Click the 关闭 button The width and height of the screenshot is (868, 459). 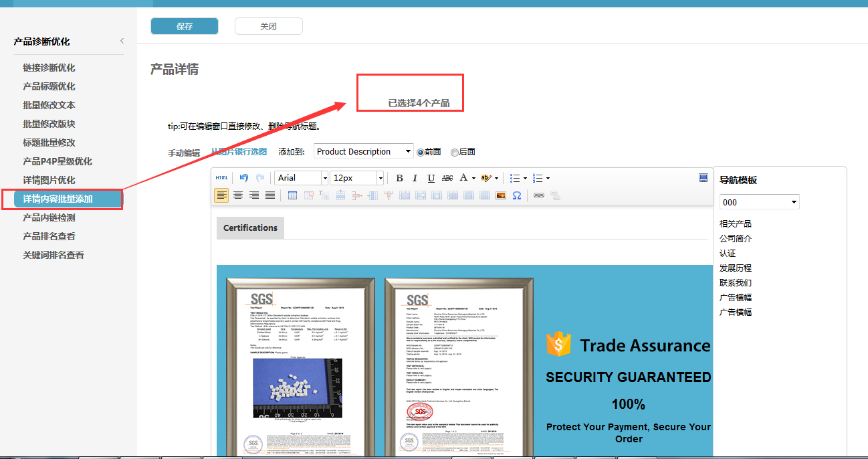pyautogui.click(x=269, y=26)
